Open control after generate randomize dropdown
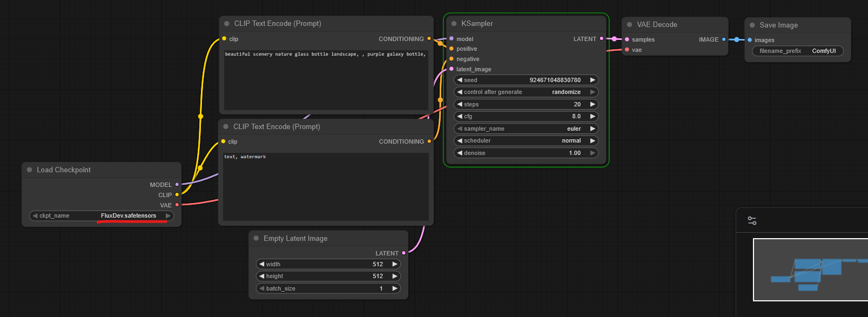Screen dimensions: 868x317 pyautogui.click(x=526, y=92)
